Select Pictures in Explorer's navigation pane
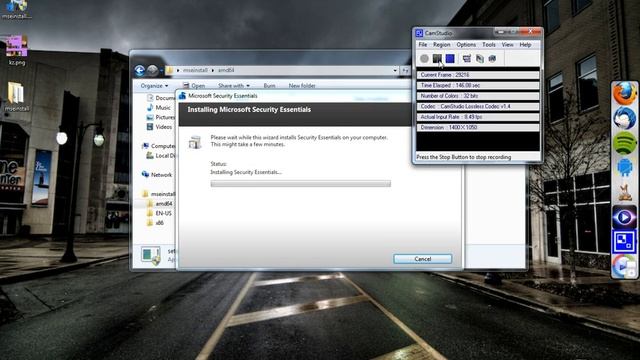 tap(161, 118)
